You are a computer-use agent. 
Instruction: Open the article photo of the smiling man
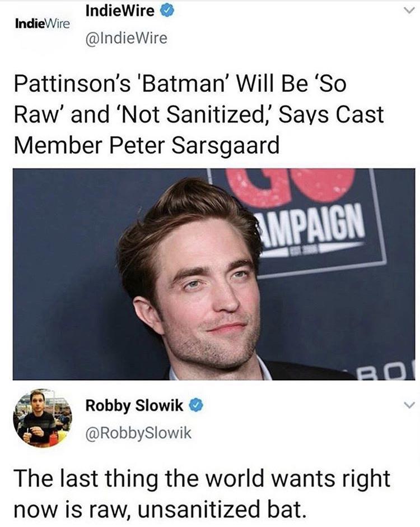tap(214, 274)
